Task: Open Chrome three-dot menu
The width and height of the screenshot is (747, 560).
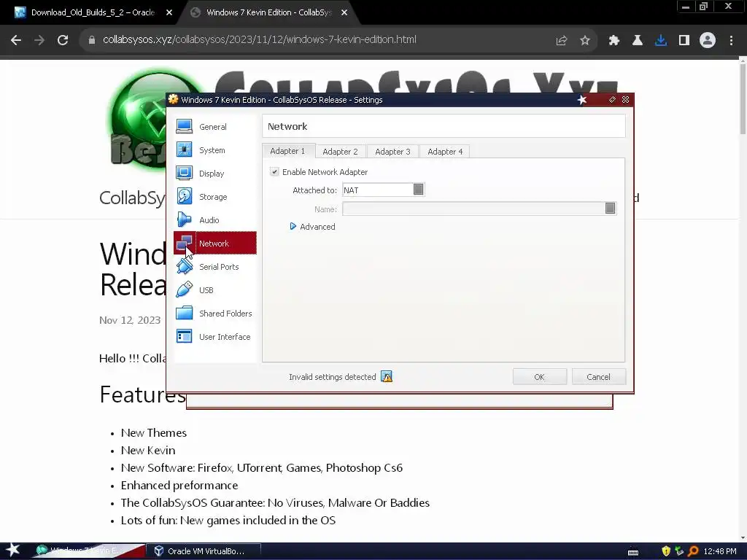Action: coord(731,41)
